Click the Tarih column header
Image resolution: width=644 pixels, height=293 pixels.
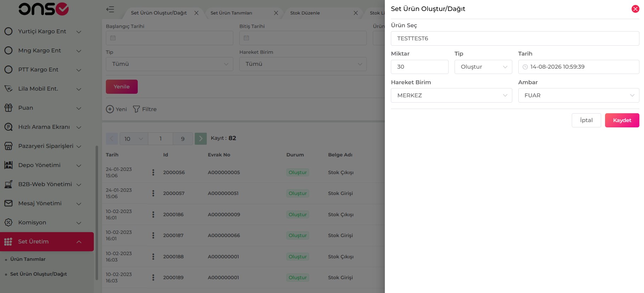112,155
